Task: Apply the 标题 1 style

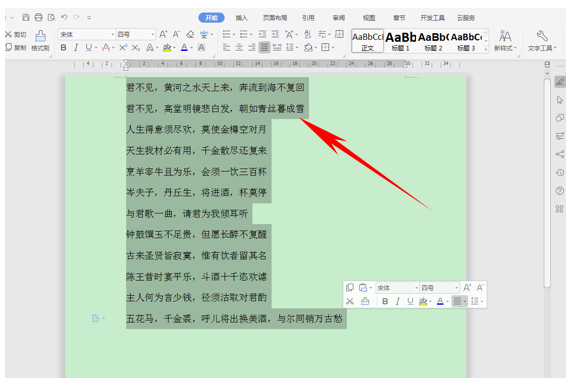Action: pos(400,41)
